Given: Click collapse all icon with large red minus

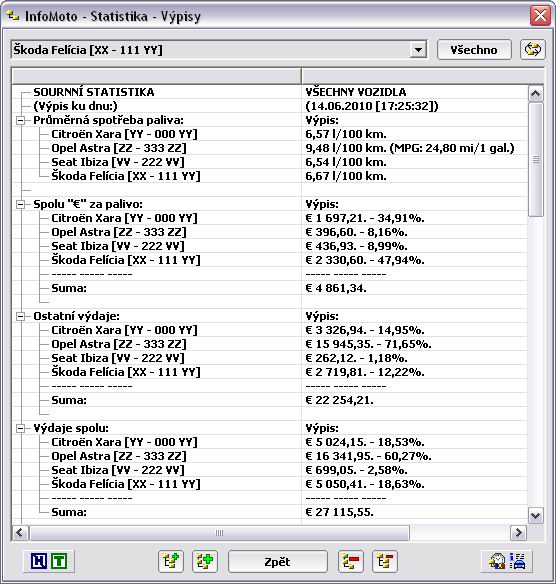Looking at the screenshot, I should tap(351, 561).
